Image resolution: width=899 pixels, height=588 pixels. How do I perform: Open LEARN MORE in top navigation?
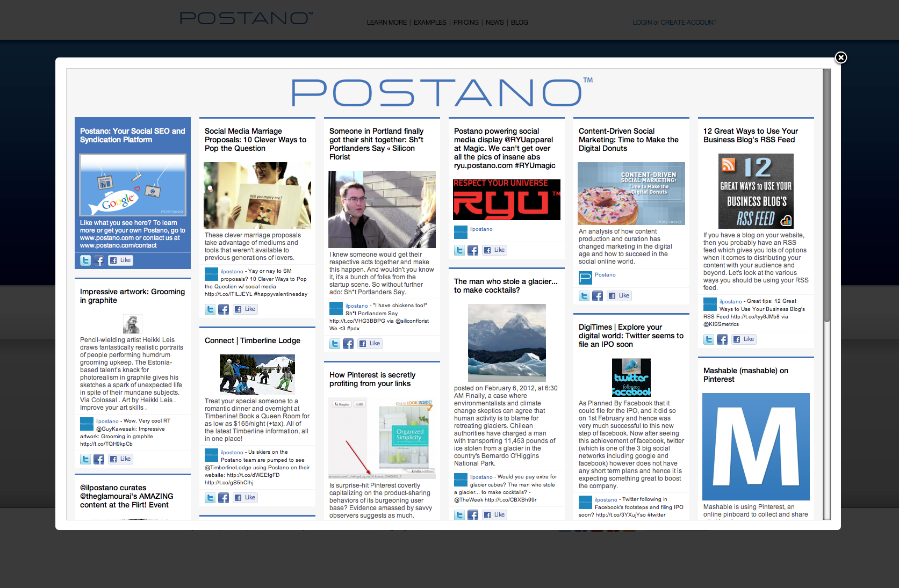coord(387,23)
